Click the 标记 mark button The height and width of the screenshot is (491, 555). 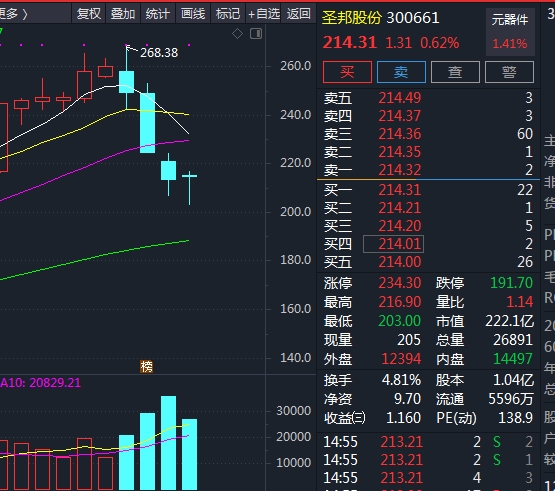coord(228,14)
